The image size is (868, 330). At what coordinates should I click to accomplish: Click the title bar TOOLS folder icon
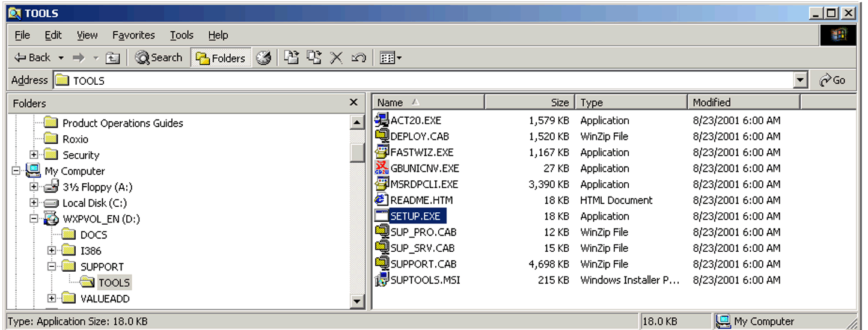(x=14, y=13)
